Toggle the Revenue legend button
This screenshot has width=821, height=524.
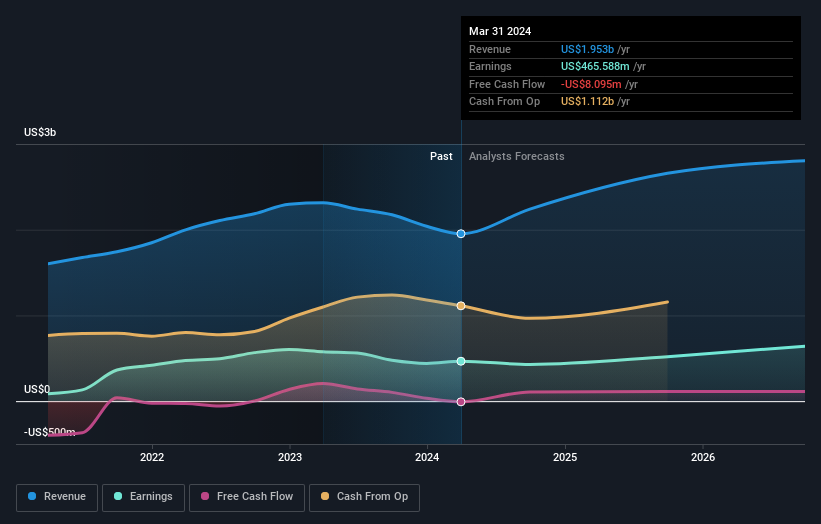coord(57,497)
